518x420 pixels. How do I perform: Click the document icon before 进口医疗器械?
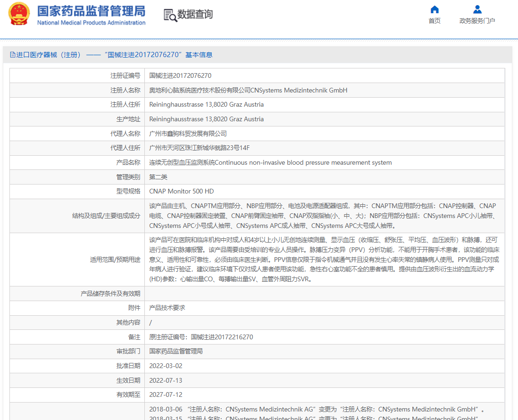13,55
